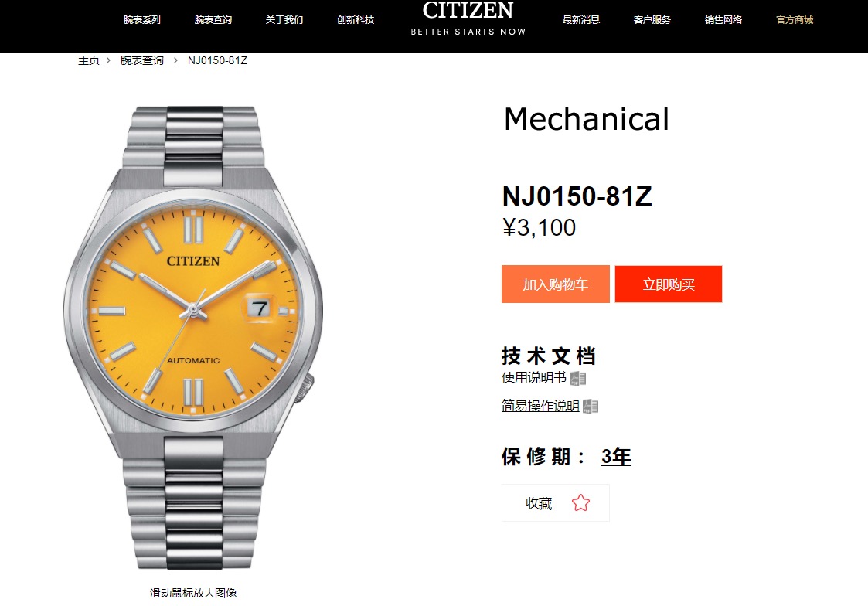Screen dimensions: 868x606
Task: Go to 创新科技 in the top navigation
Action: coord(356,20)
